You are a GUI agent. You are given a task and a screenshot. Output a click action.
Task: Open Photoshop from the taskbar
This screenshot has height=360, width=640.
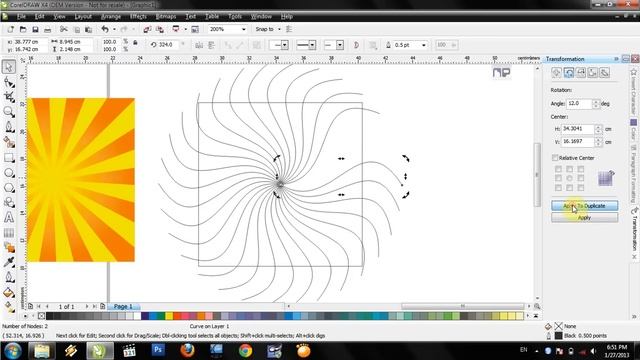[x=158, y=350]
